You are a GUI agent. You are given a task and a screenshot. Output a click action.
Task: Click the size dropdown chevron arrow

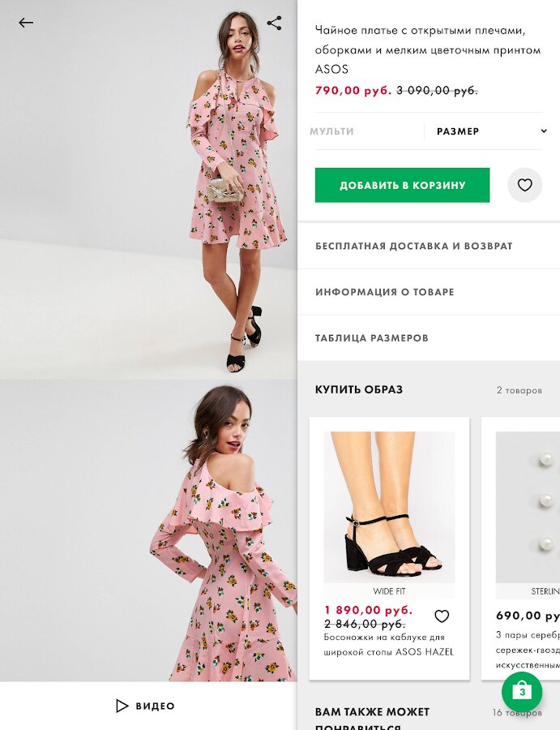(x=543, y=131)
